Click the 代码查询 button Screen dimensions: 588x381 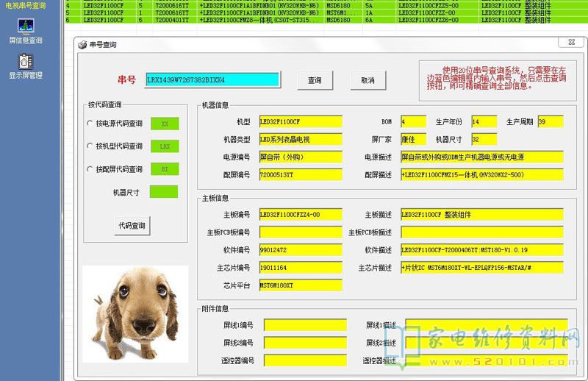(132, 226)
